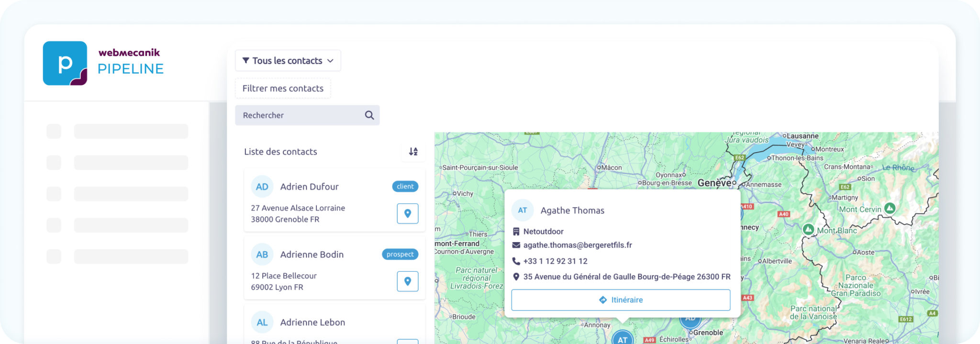Open Adrienne Bodin contact name

(312, 255)
